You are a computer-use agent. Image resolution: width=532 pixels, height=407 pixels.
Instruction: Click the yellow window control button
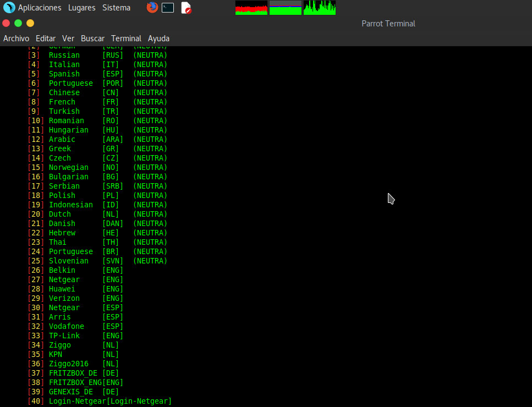pyautogui.click(x=30, y=23)
